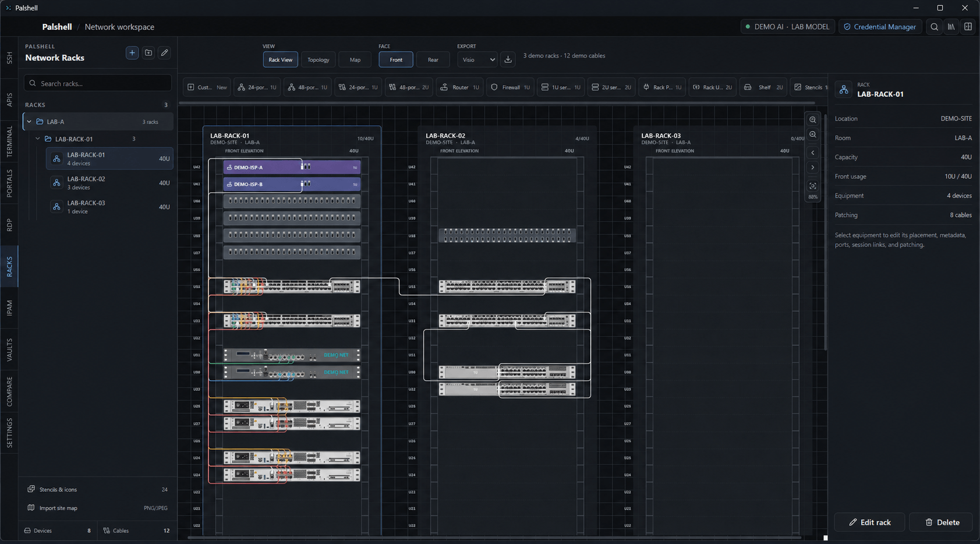Open the Stencils palette item
Screen dimensions: 980x544
coord(809,87)
